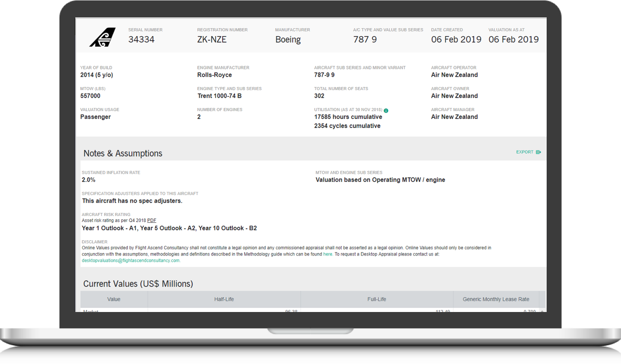Click the valuation usage Passenger
The width and height of the screenshot is (621, 364).
[96, 117]
